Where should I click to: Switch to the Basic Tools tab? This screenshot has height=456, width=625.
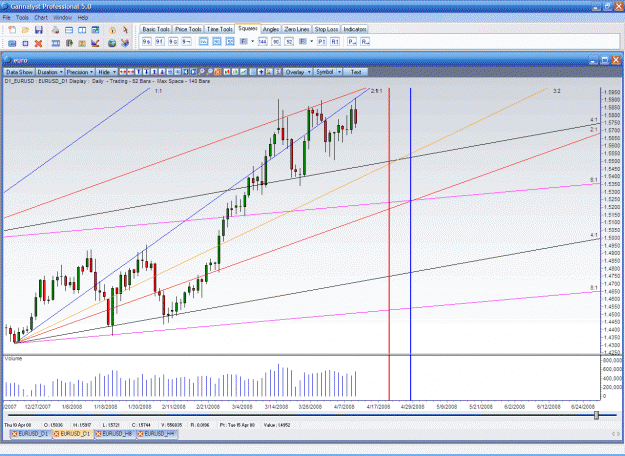(x=156, y=29)
